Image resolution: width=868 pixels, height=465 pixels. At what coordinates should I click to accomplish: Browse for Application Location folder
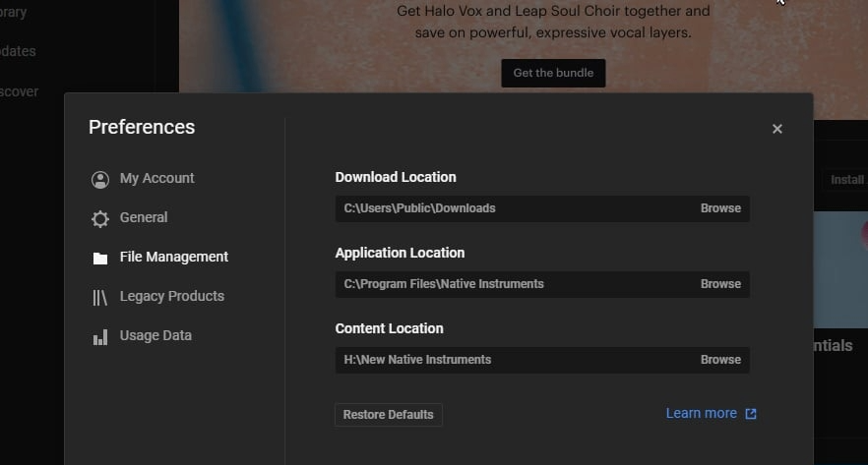720,284
